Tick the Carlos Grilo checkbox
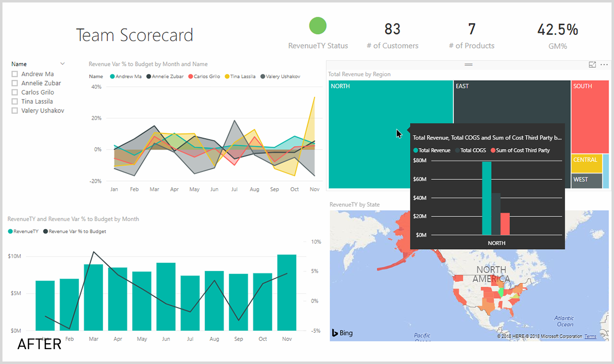 click(x=15, y=93)
